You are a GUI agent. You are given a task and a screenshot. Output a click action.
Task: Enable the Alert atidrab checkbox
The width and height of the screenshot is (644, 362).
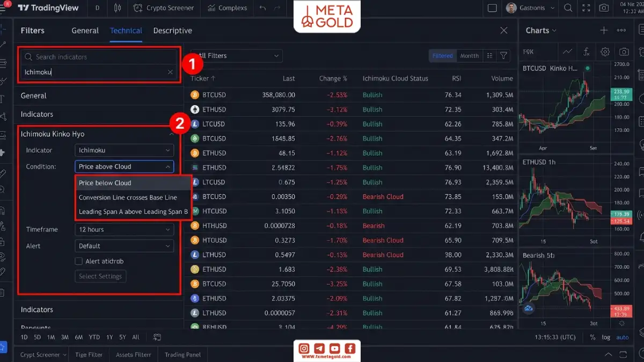click(79, 261)
